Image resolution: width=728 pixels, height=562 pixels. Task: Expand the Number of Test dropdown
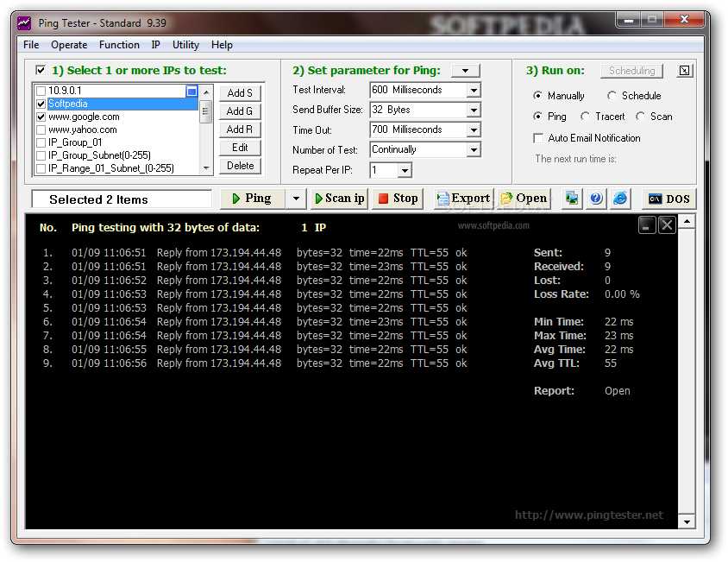[473, 149]
